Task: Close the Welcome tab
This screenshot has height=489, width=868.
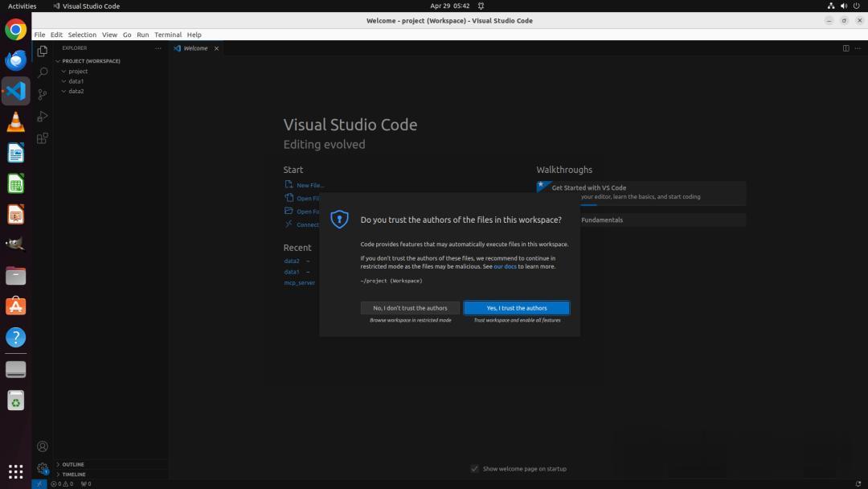Action: click(x=216, y=48)
